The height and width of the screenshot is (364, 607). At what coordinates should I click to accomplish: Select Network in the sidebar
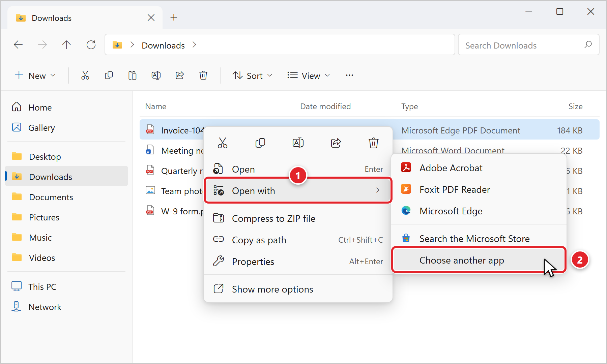pos(66,307)
